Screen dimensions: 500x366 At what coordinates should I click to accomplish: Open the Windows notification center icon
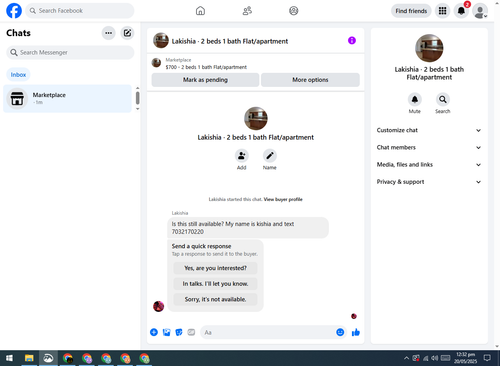tap(487, 358)
